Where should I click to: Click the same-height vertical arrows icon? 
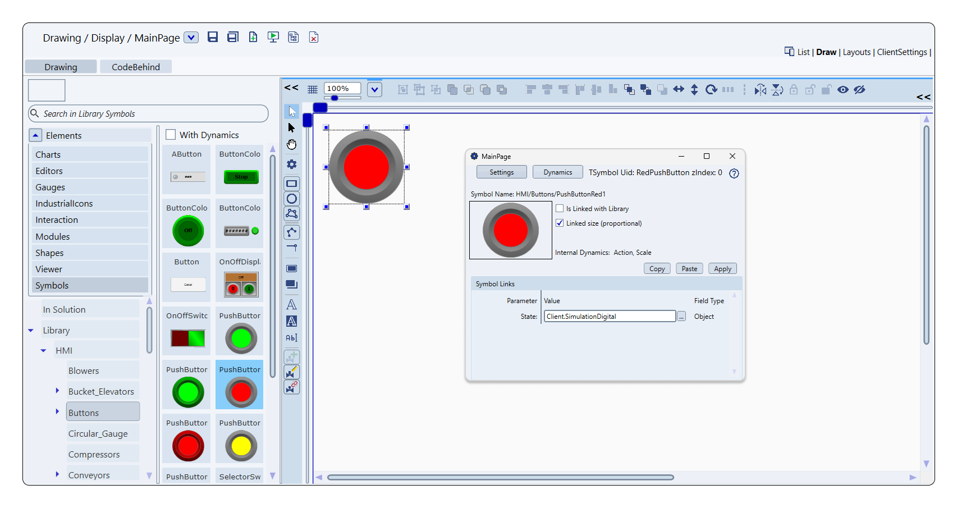[x=694, y=89]
